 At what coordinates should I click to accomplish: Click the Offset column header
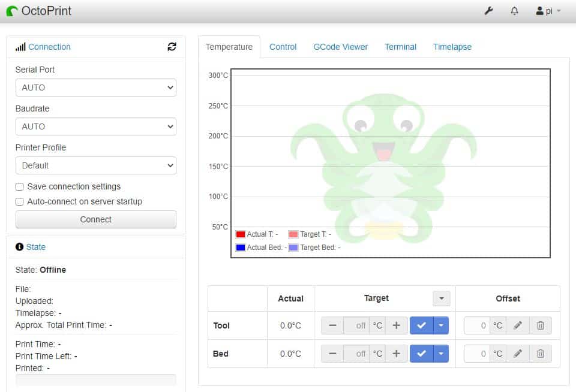pyautogui.click(x=508, y=298)
